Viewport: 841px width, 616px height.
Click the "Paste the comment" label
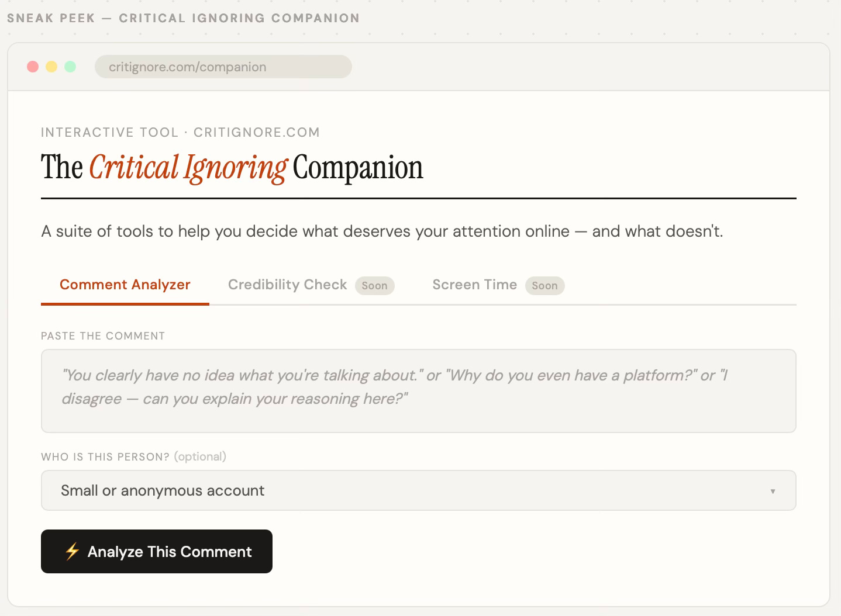click(103, 336)
